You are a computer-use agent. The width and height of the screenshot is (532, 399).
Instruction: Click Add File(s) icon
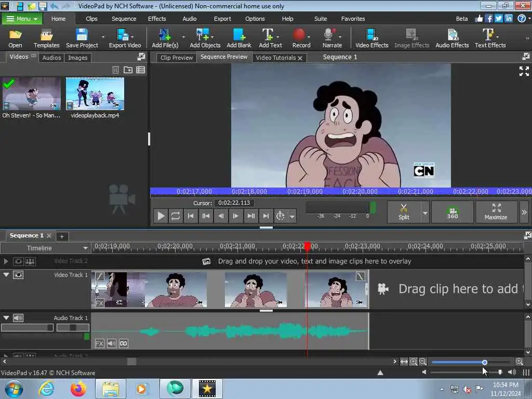click(x=165, y=38)
